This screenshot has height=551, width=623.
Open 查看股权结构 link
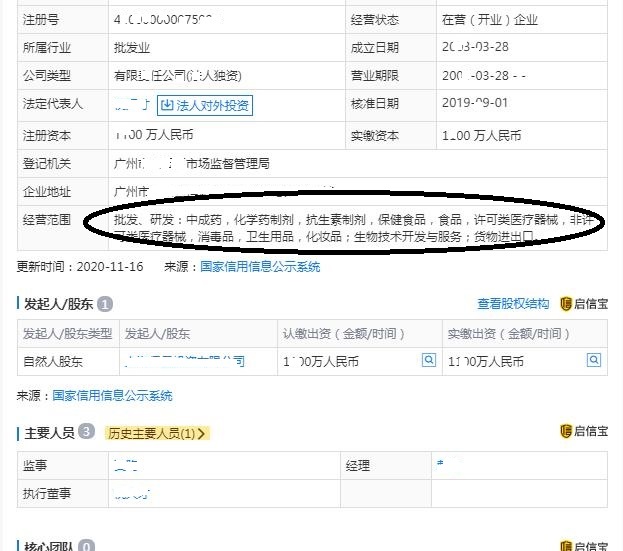coord(513,304)
